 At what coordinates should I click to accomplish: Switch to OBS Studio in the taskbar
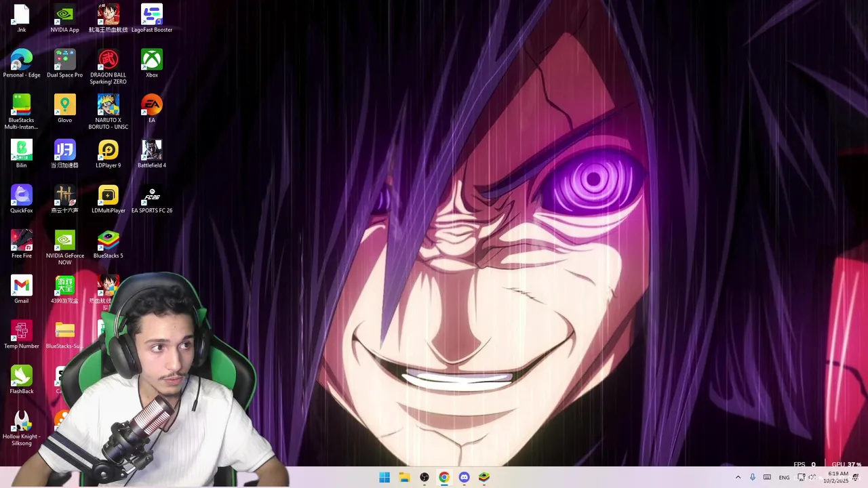pos(425,477)
